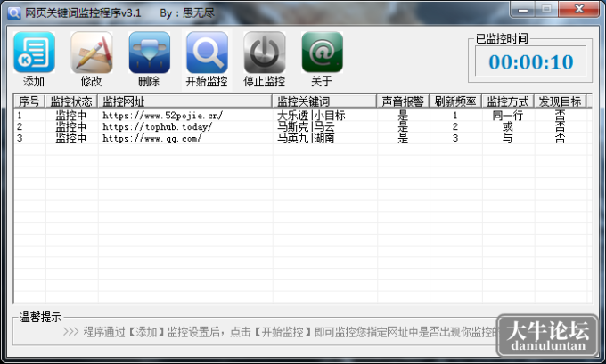
Task: Stop monitoring with the 停止监控 power icon
Action: pos(265,53)
